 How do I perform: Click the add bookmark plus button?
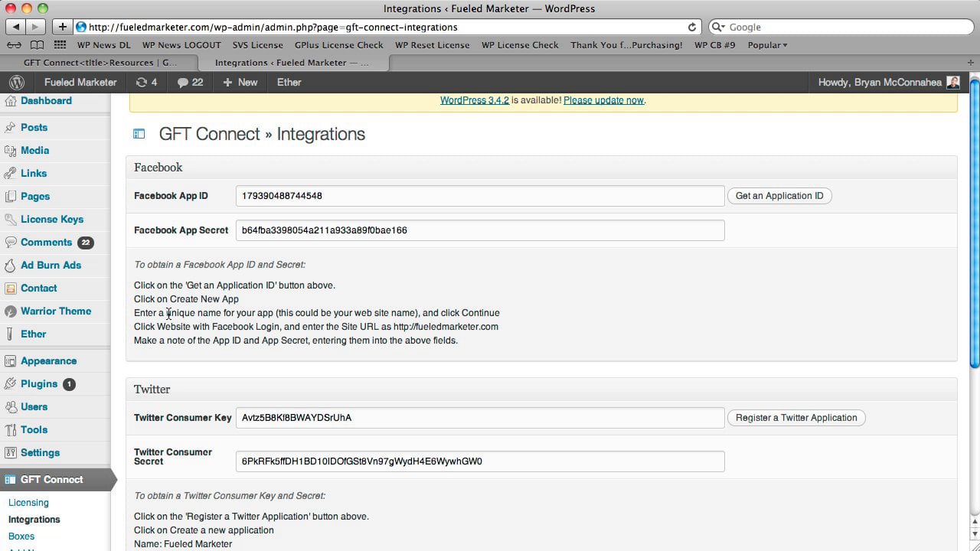coord(63,27)
